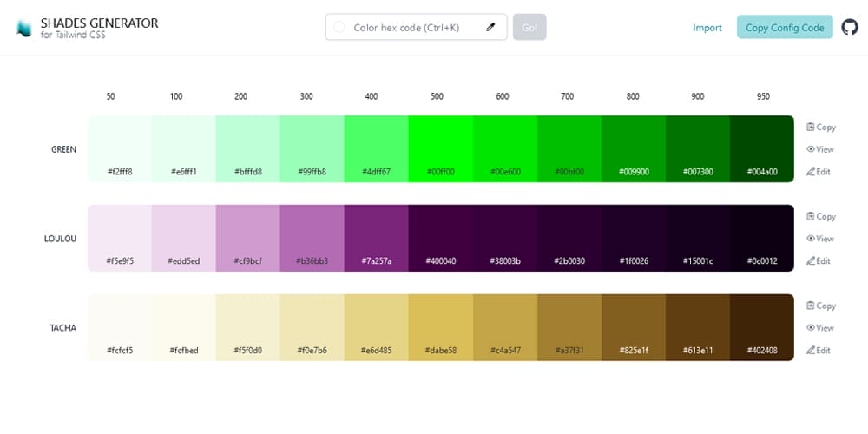This screenshot has width=868, height=434.
Task: Click the Copy Config Code button
Action: coord(785,27)
